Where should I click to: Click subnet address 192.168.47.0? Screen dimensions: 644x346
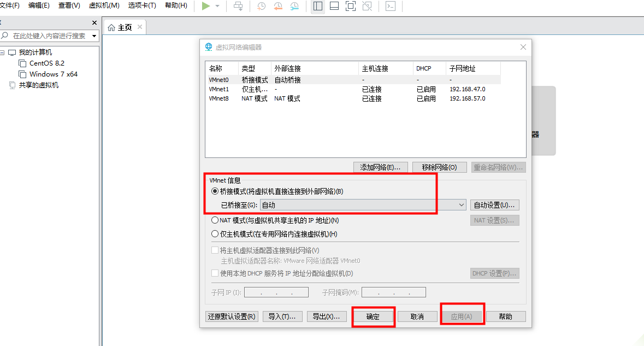point(468,89)
